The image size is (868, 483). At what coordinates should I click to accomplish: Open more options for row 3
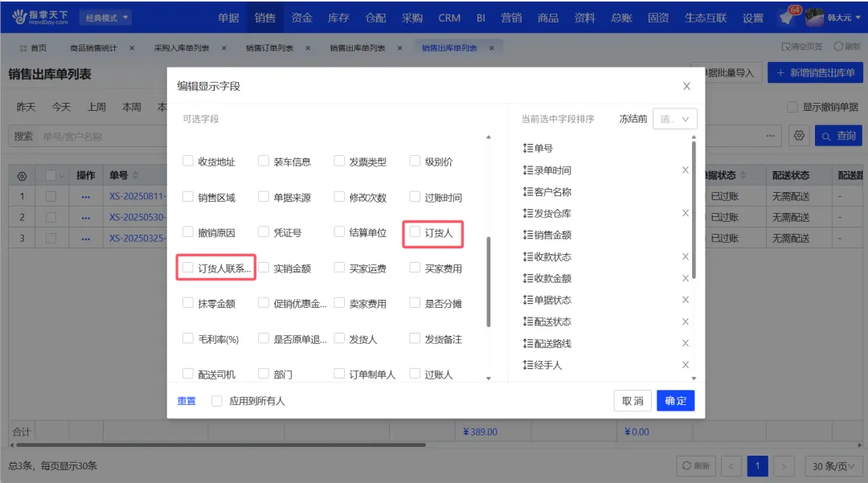pyautogui.click(x=85, y=239)
